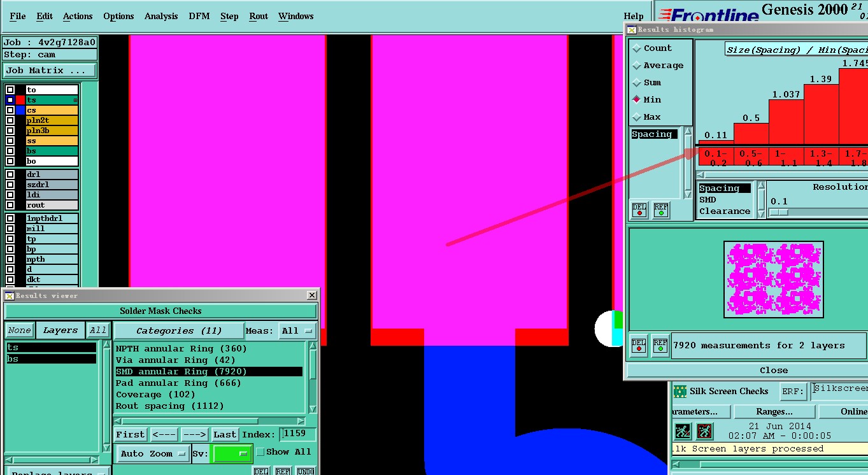Select the Min radio option
Viewport: 868px width, 475px height.
click(x=637, y=100)
